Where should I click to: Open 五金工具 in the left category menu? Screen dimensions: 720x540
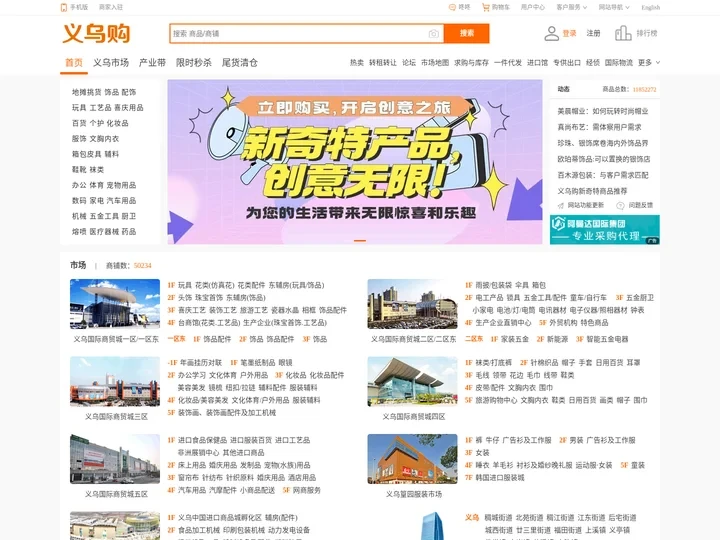click(104, 216)
